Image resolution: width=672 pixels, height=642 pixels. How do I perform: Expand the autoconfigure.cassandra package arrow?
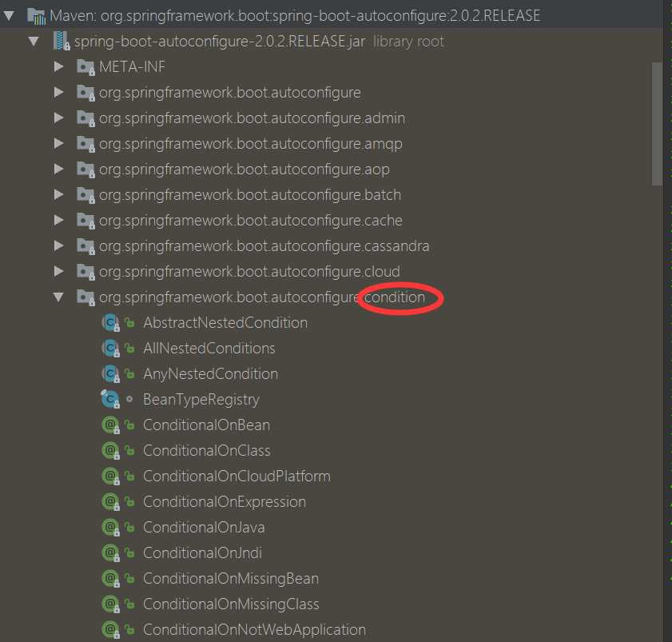point(58,245)
